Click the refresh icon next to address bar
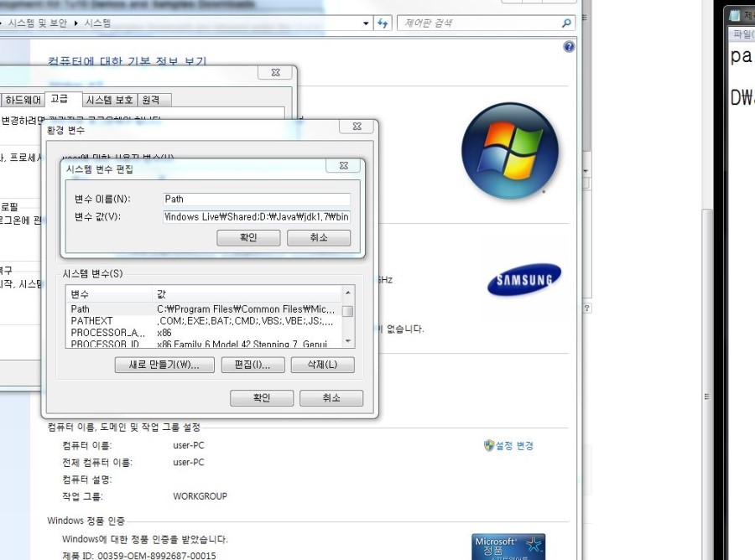Image resolution: width=755 pixels, height=560 pixels. [x=383, y=23]
